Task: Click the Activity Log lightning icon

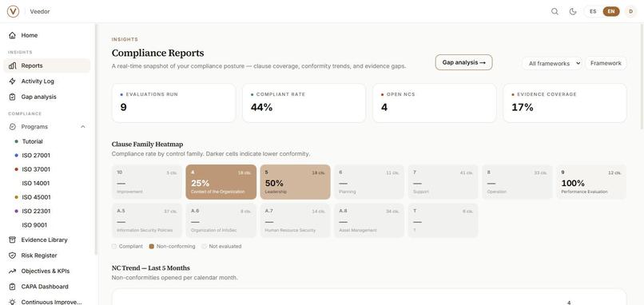Action: point(12,81)
